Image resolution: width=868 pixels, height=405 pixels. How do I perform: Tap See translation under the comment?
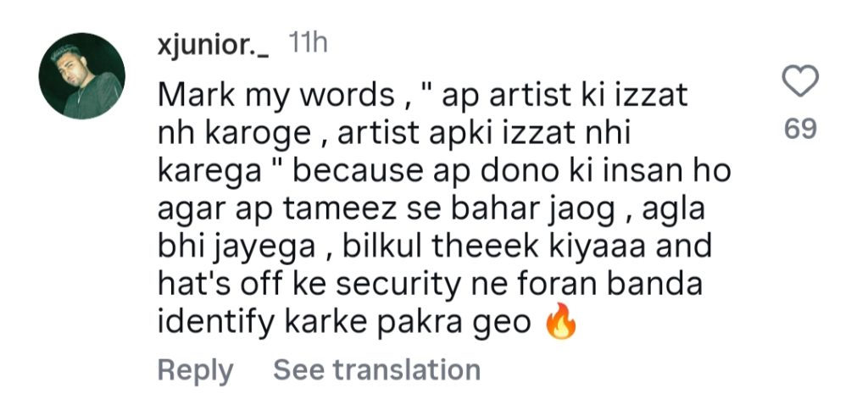click(x=376, y=369)
